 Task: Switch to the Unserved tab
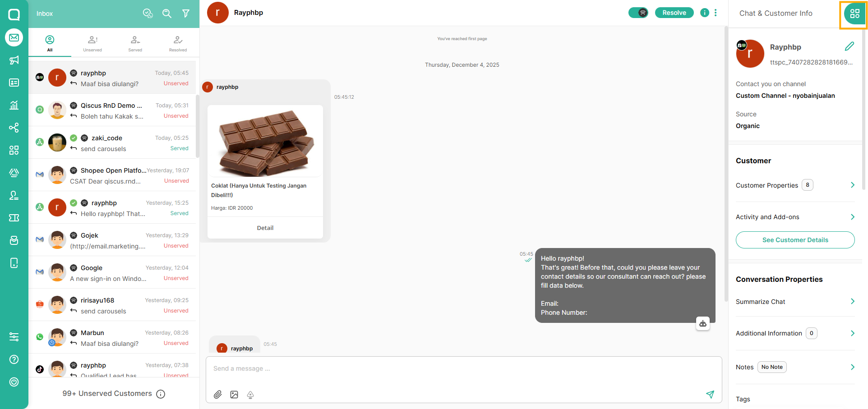[x=92, y=43]
